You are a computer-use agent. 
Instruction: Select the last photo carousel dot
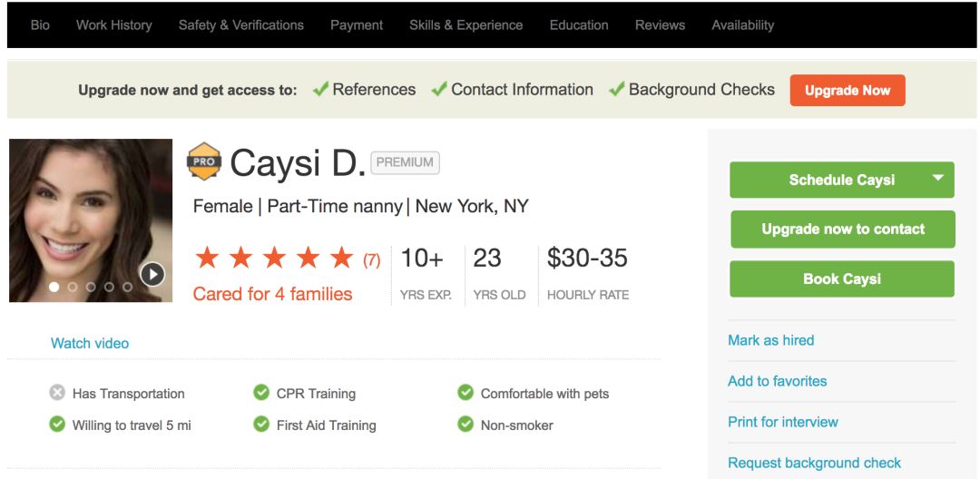click(x=127, y=287)
